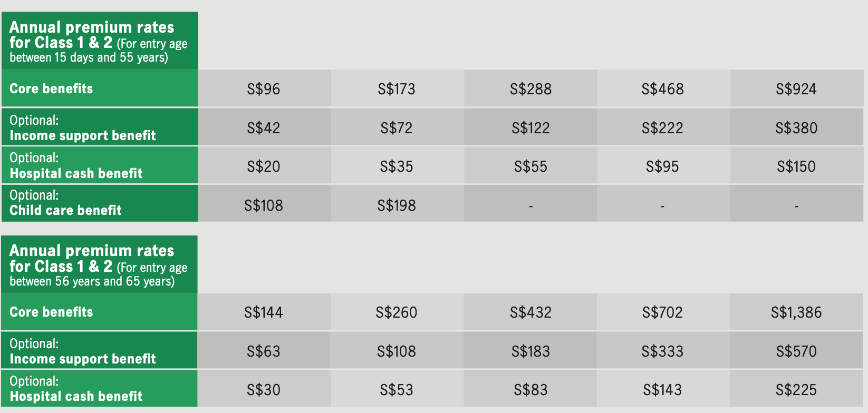The image size is (868, 413).
Task: Select the header for entry age 56 to 65 years
Action: coord(99,265)
